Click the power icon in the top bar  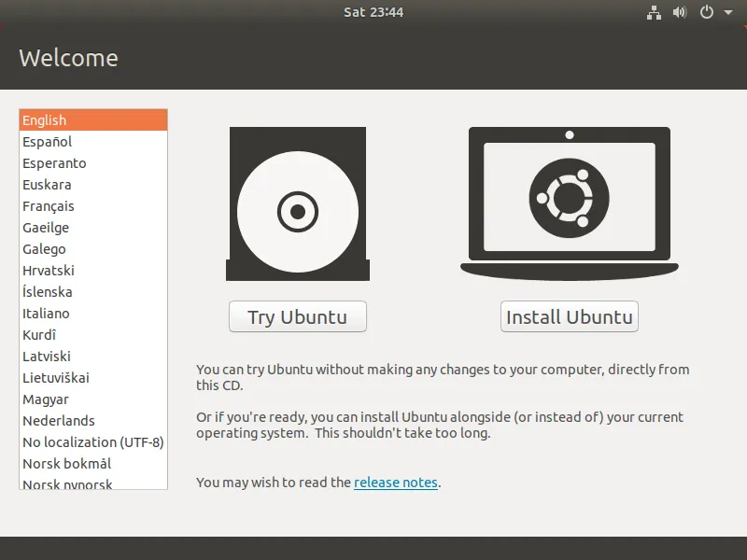coord(705,13)
